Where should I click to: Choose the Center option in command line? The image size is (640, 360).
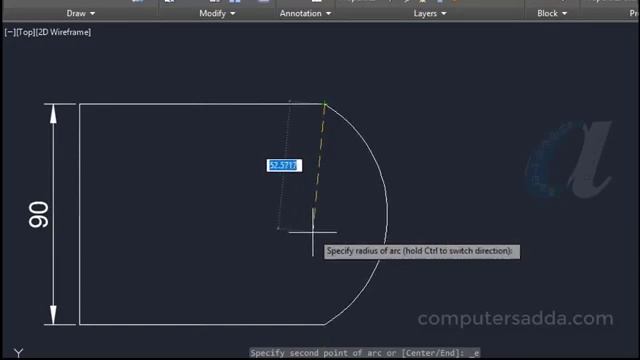(417, 353)
